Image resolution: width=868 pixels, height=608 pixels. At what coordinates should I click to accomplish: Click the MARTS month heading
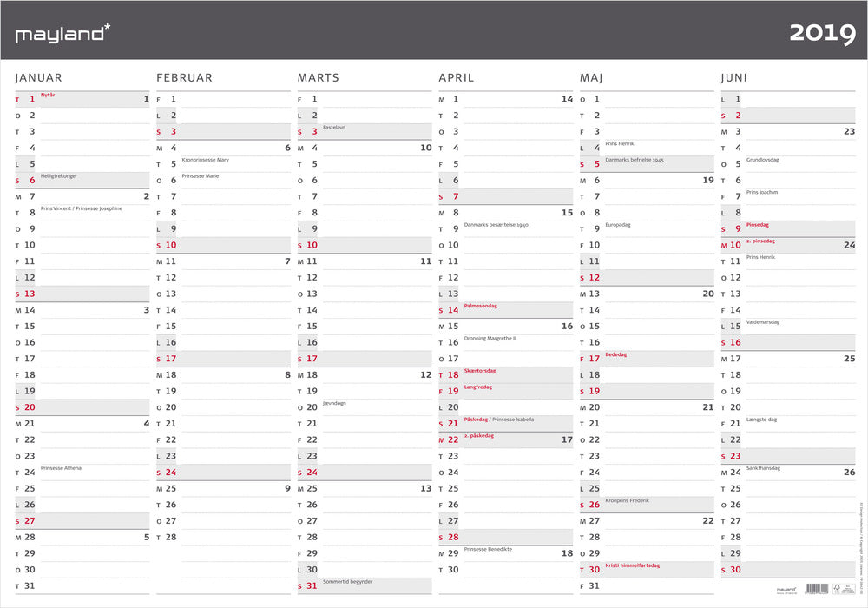pos(319,78)
